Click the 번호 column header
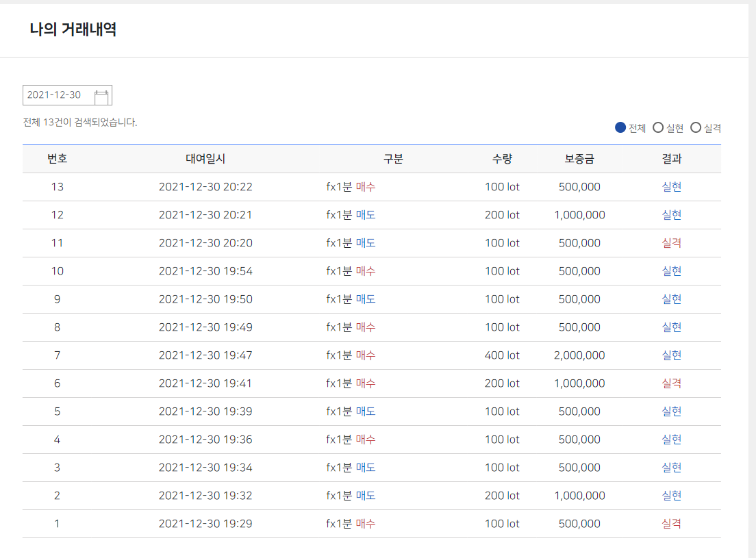The image size is (756, 558). [58, 159]
